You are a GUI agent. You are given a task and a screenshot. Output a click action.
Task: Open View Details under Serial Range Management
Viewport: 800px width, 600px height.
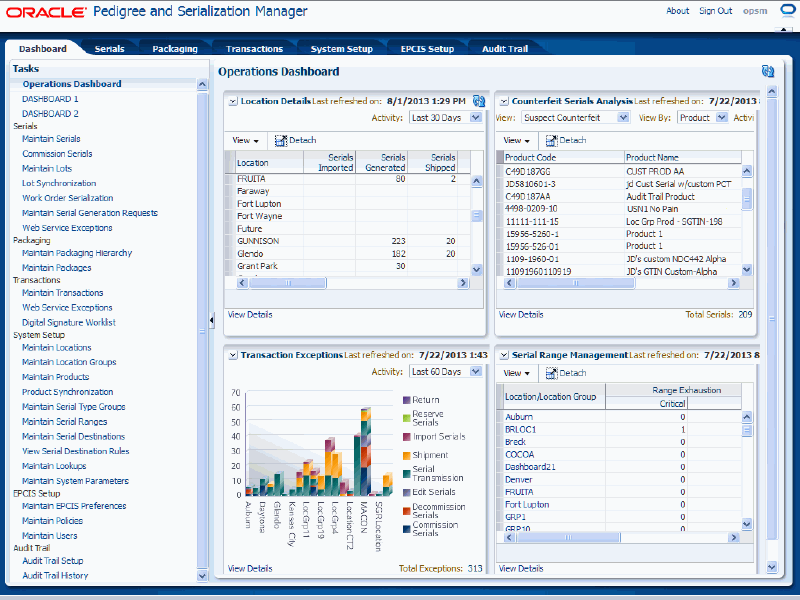[521, 568]
